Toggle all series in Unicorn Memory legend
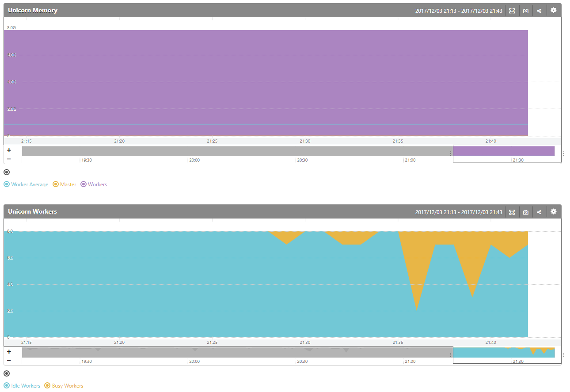Viewport: 570px width, 392px height. click(x=7, y=172)
